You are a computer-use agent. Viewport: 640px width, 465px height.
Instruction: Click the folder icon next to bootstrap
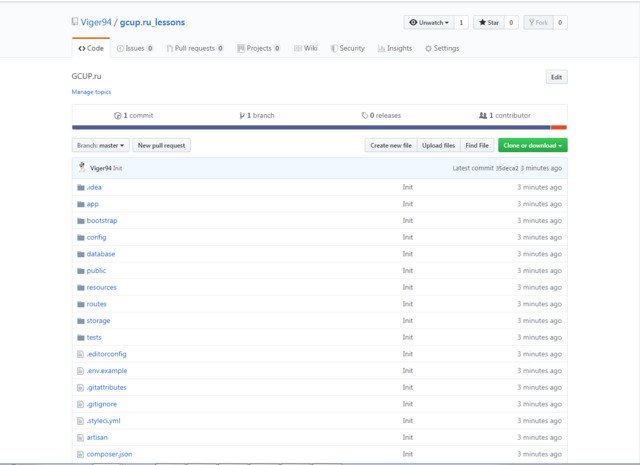(x=81, y=221)
